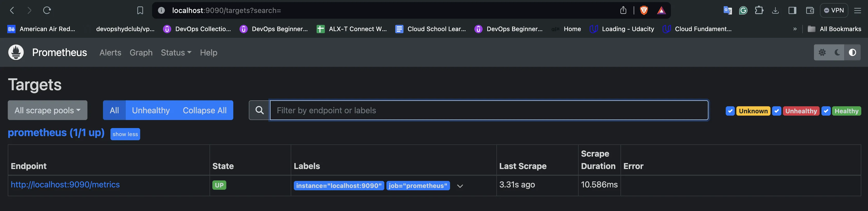
Task: Open Brave Shields lion icon
Action: pos(644,10)
